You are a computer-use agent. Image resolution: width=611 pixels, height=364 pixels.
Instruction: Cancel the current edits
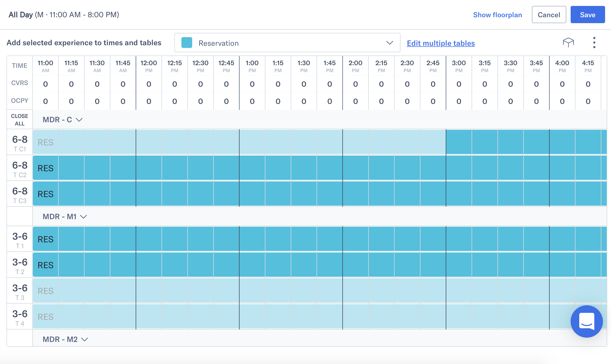(x=549, y=15)
